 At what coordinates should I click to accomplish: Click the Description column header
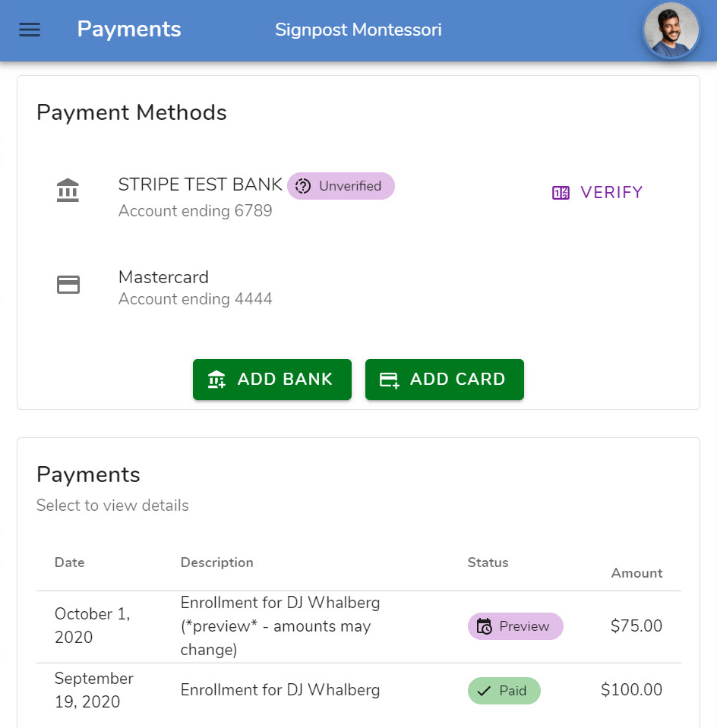tap(217, 563)
